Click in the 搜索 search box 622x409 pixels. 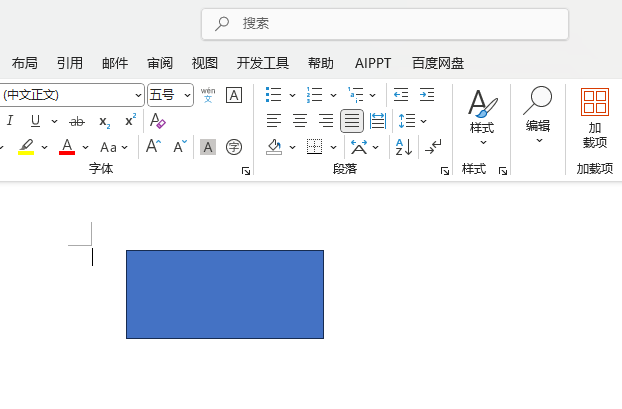[385, 23]
